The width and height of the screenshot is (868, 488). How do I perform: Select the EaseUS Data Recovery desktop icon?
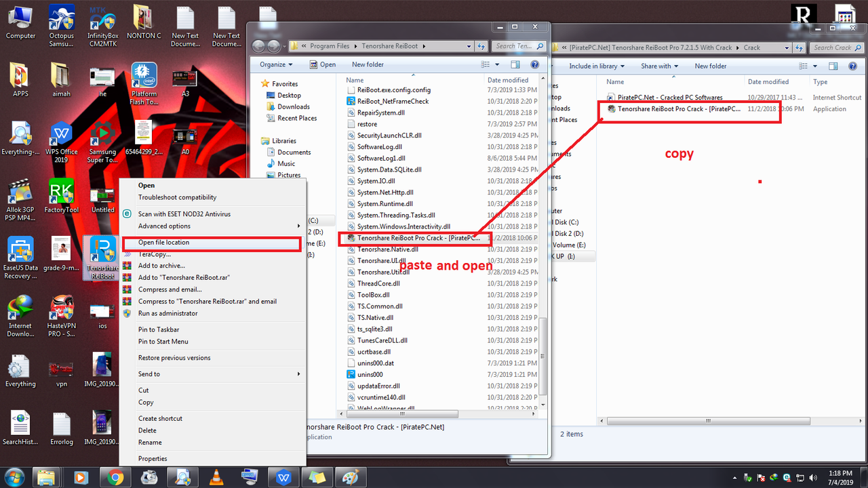pos(20,258)
